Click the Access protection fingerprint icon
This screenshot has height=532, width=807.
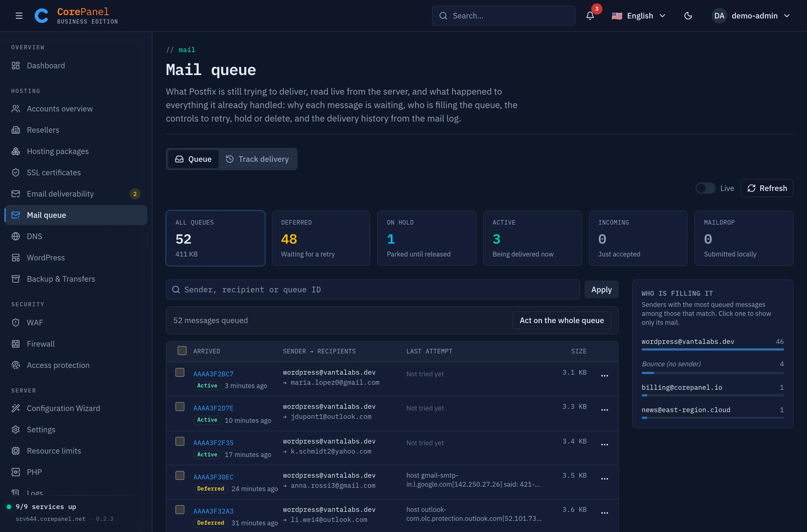pyautogui.click(x=16, y=365)
